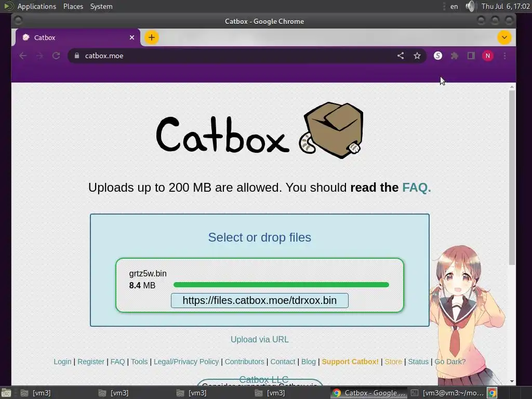This screenshot has height=399, width=532.
Task: Click Chrome icon at taskbar right end
Action: tap(492, 393)
